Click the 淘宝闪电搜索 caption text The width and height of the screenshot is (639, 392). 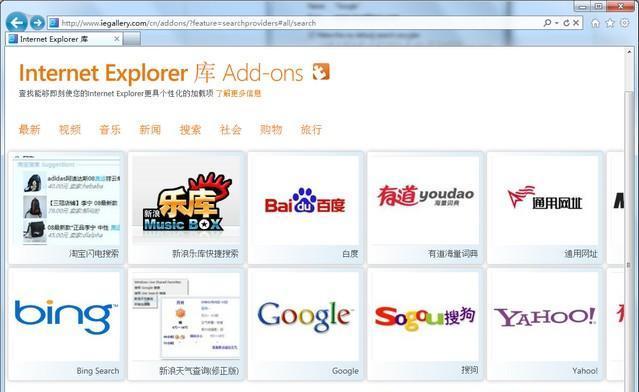(94, 253)
